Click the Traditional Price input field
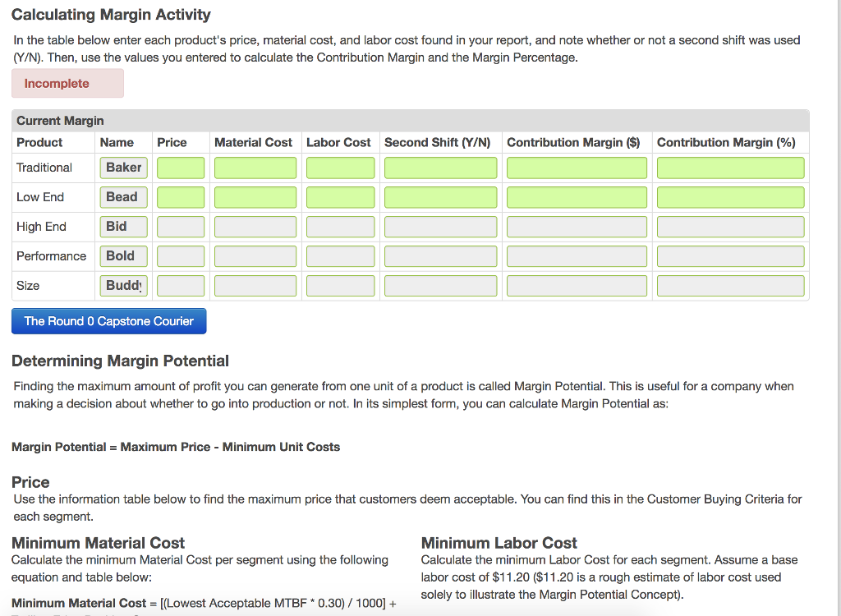This screenshot has height=616, width=841. pyautogui.click(x=180, y=167)
